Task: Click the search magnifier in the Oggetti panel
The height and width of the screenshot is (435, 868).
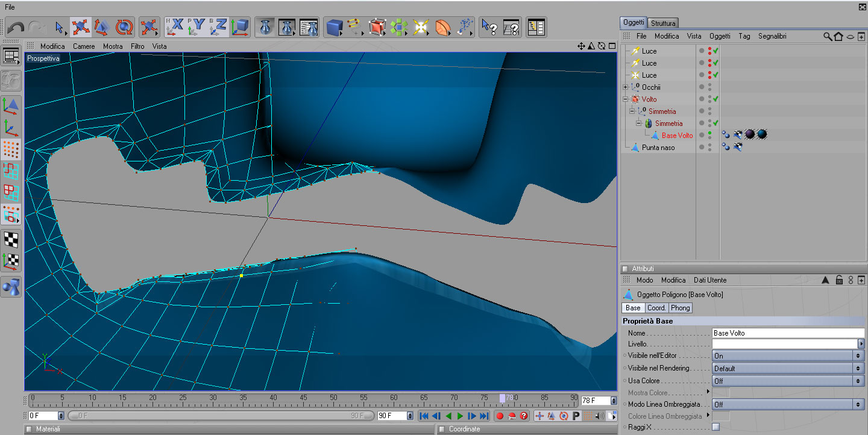Action: (828, 37)
